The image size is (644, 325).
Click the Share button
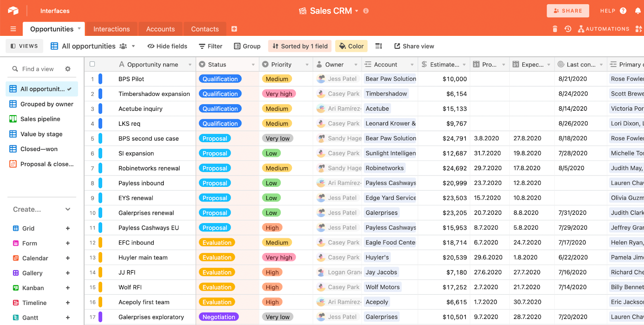[x=568, y=11]
